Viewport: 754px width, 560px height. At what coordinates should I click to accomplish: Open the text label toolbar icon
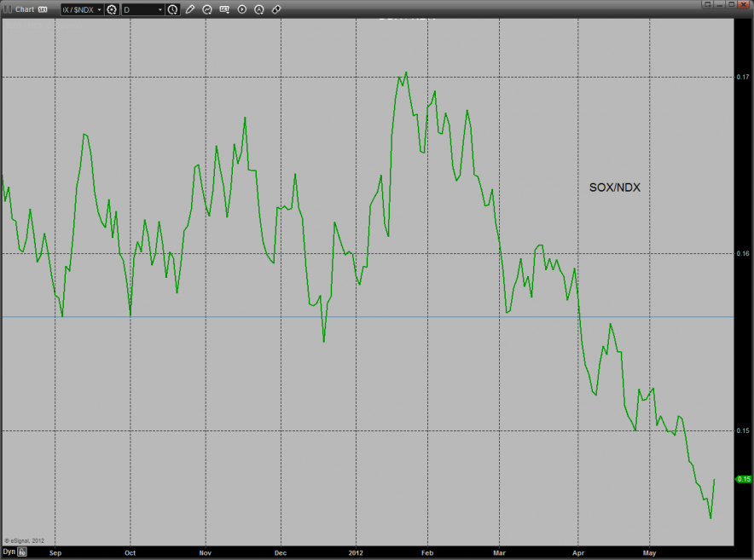pyautogui.click(x=224, y=9)
